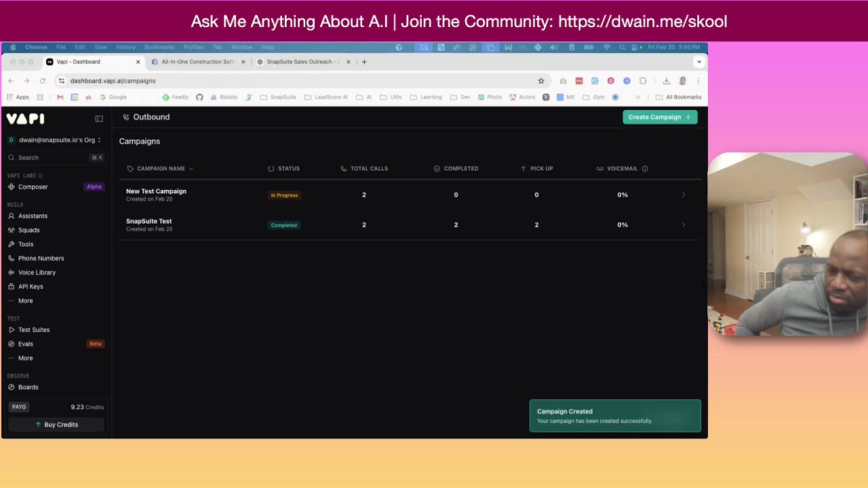Open the Evals beta page
868x488 pixels.
pyautogui.click(x=56, y=344)
